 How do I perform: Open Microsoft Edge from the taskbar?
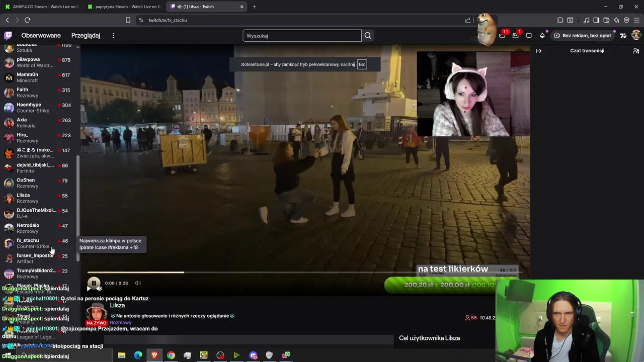point(138,355)
